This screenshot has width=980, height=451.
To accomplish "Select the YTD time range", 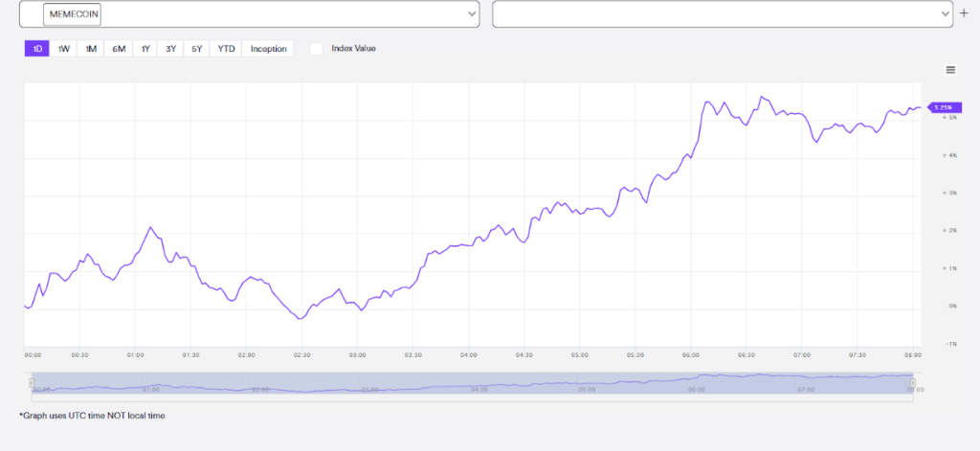I will pyautogui.click(x=226, y=49).
